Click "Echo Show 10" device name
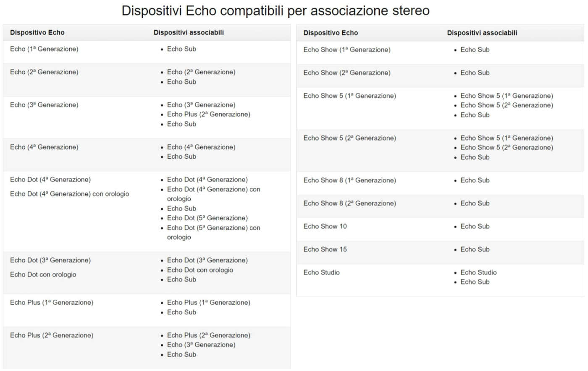The image size is (588, 371). click(x=325, y=227)
